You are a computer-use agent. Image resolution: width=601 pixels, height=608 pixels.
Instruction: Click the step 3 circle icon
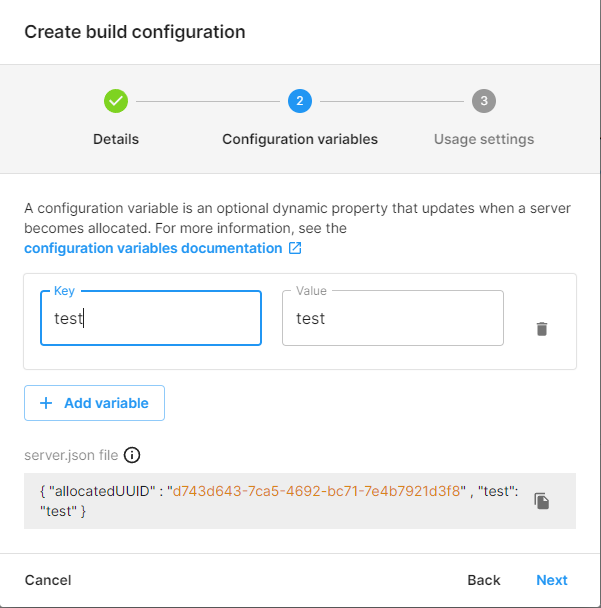point(484,101)
